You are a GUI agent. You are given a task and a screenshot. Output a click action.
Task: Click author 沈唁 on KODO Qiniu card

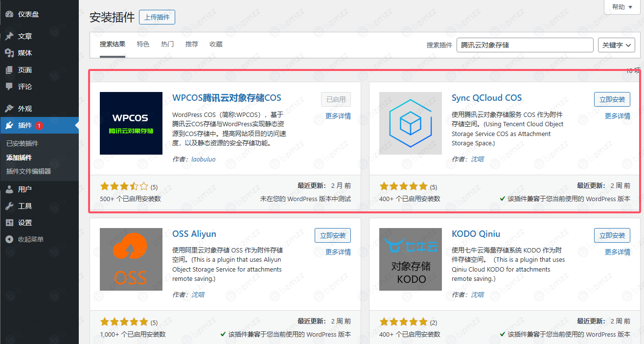[x=477, y=295]
